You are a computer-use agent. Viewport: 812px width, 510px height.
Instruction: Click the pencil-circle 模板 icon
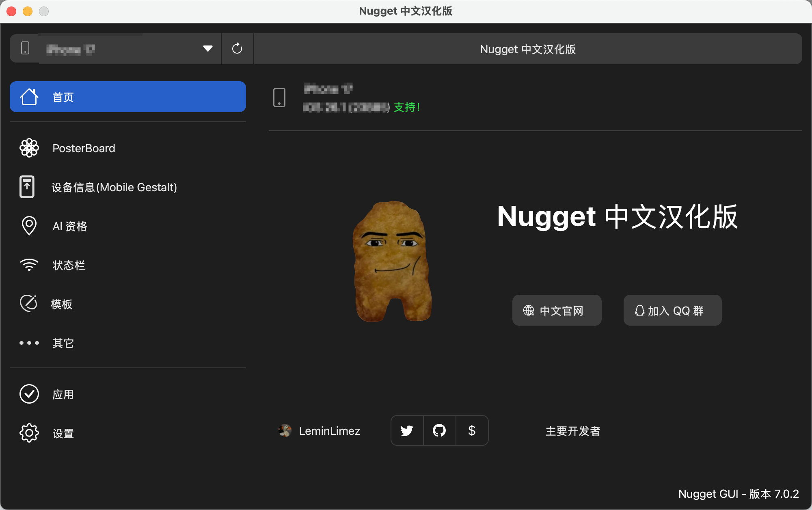[29, 303]
